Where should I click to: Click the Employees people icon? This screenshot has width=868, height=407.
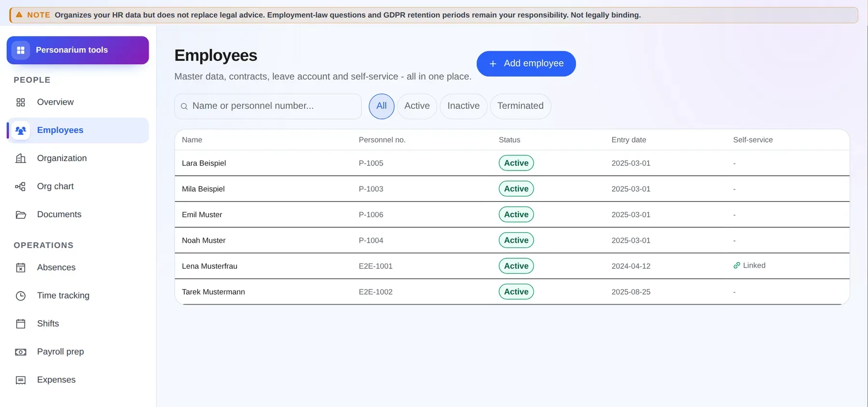pos(21,131)
